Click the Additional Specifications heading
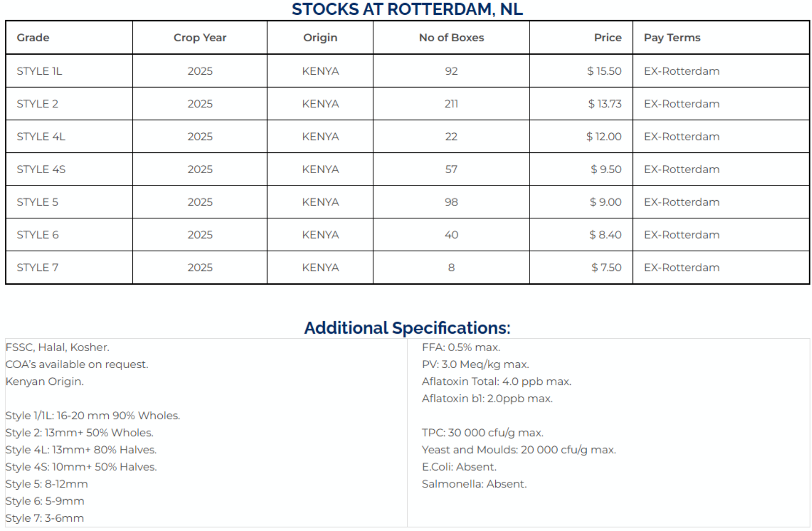 pyautogui.click(x=407, y=327)
